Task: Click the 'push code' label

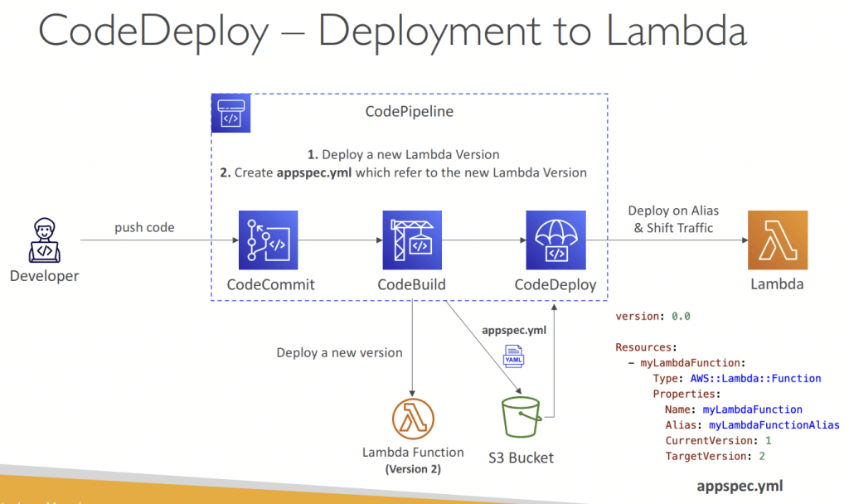Action: point(144,227)
